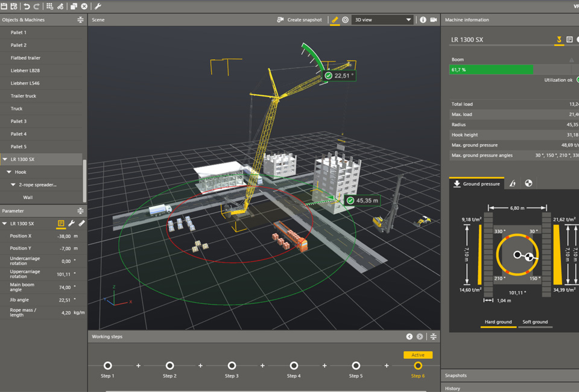Switch to Soft ground option

(535, 322)
